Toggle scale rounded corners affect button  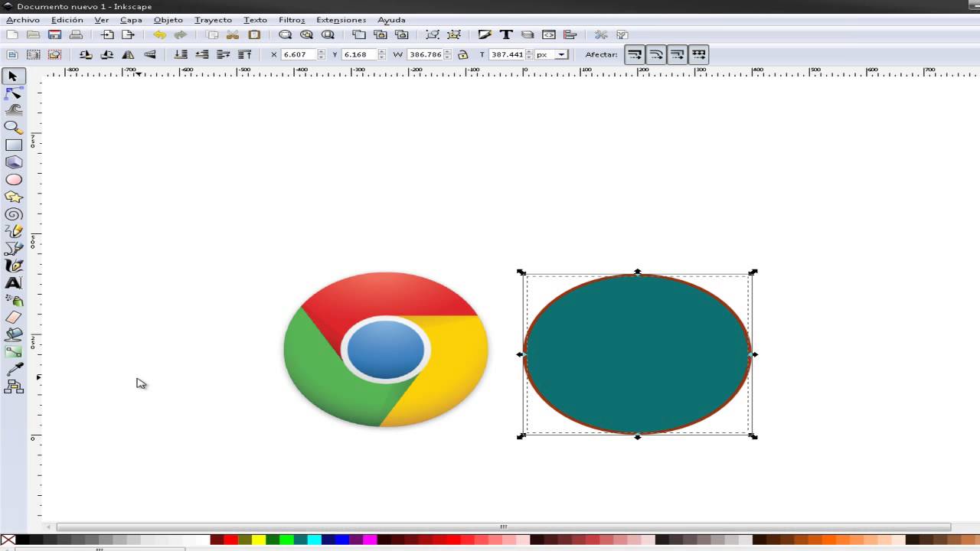pyautogui.click(x=656, y=54)
